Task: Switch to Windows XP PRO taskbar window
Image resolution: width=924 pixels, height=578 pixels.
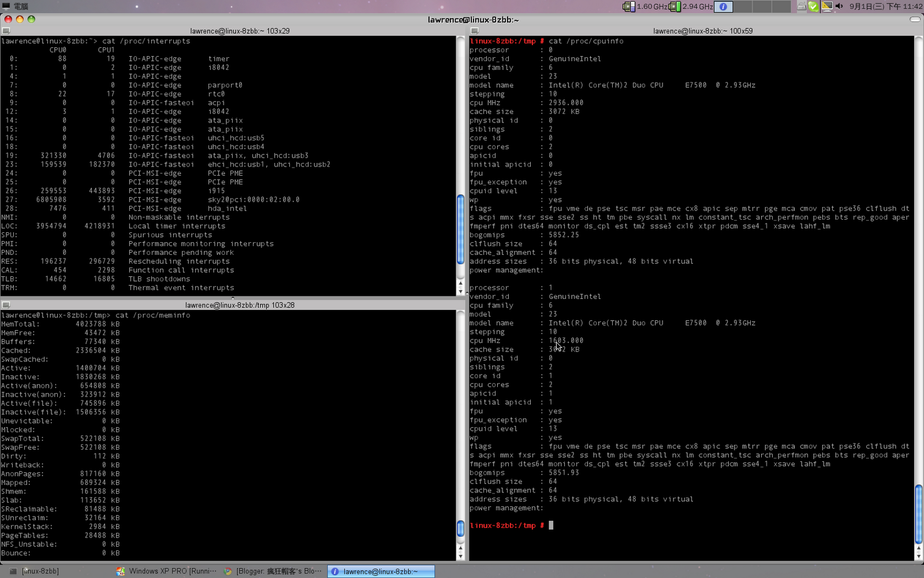Action: pos(166,571)
